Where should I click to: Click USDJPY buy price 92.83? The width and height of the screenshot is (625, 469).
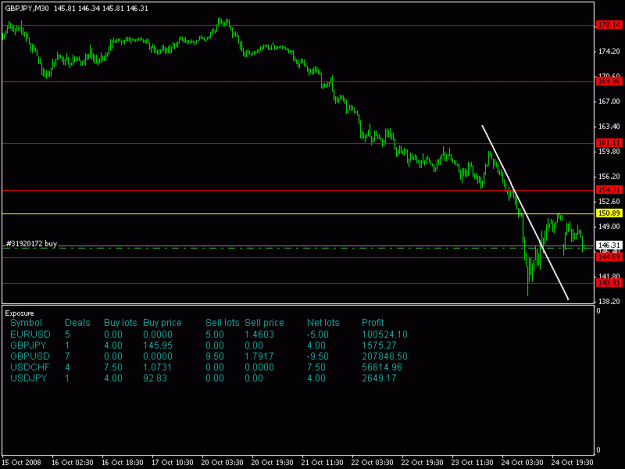point(155,378)
